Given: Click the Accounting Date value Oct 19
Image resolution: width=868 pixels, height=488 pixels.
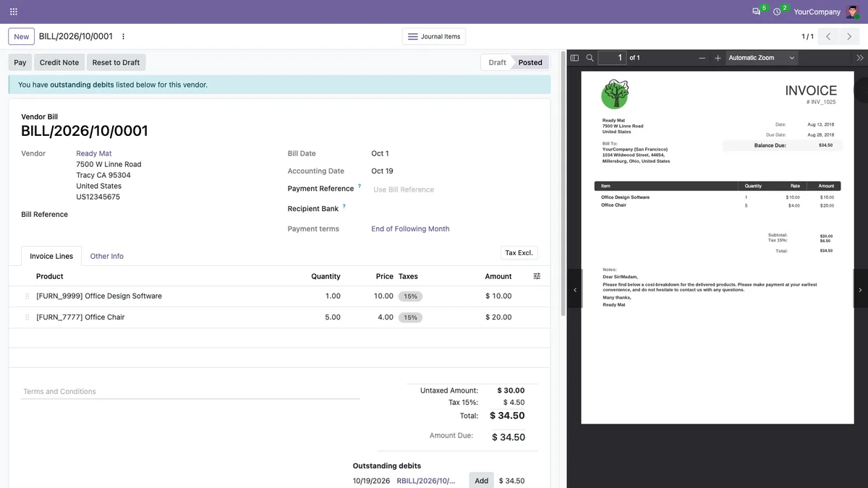Looking at the screenshot, I should pos(382,171).
